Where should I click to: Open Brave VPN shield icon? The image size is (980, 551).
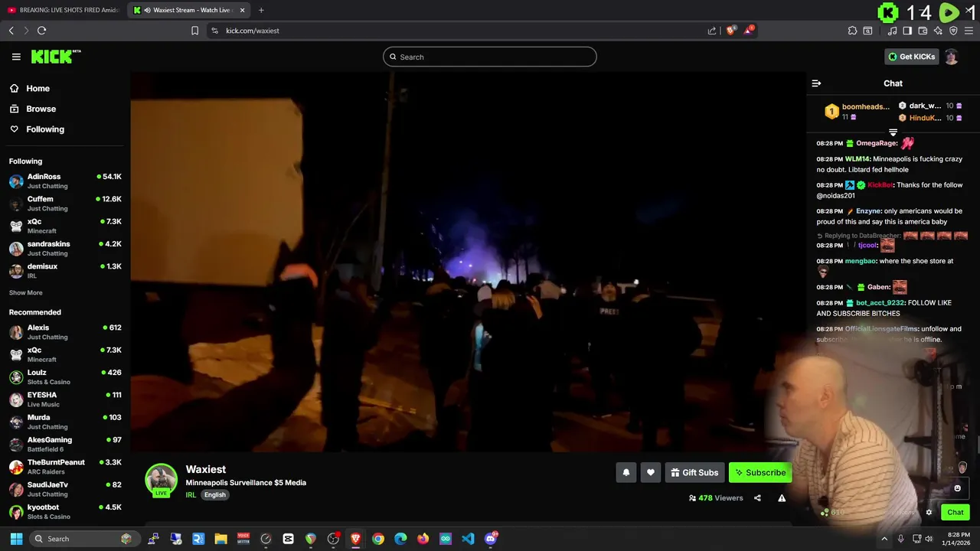point(953,31)
